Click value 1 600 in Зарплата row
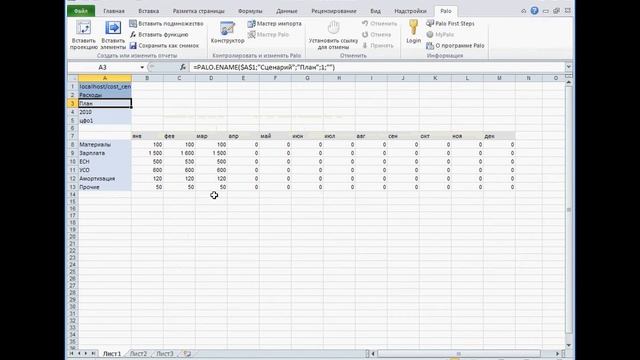 pos(180,153)
